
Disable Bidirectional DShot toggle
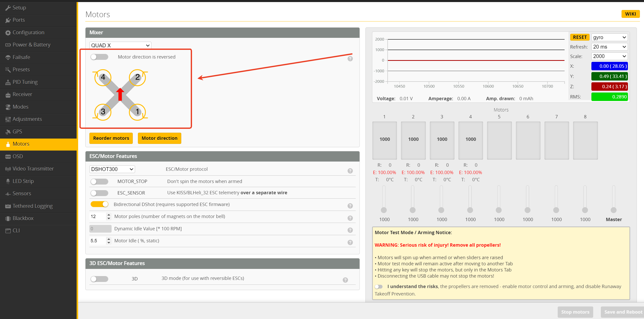coord(99,204)
